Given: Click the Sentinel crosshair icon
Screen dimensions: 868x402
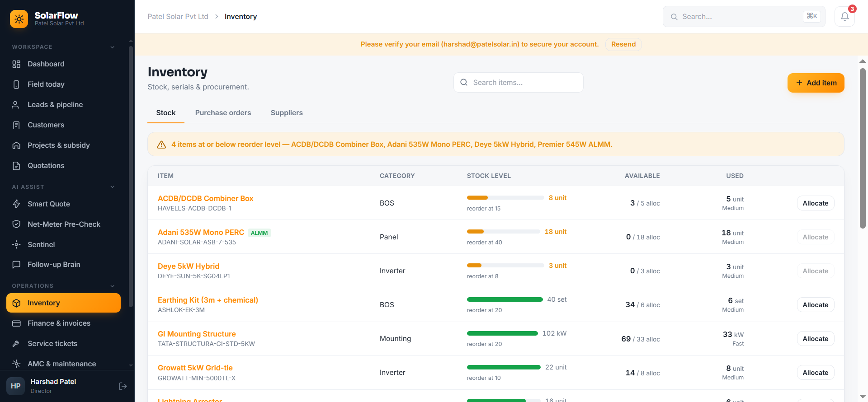Looking at the screenshot, I should point(16,245).
